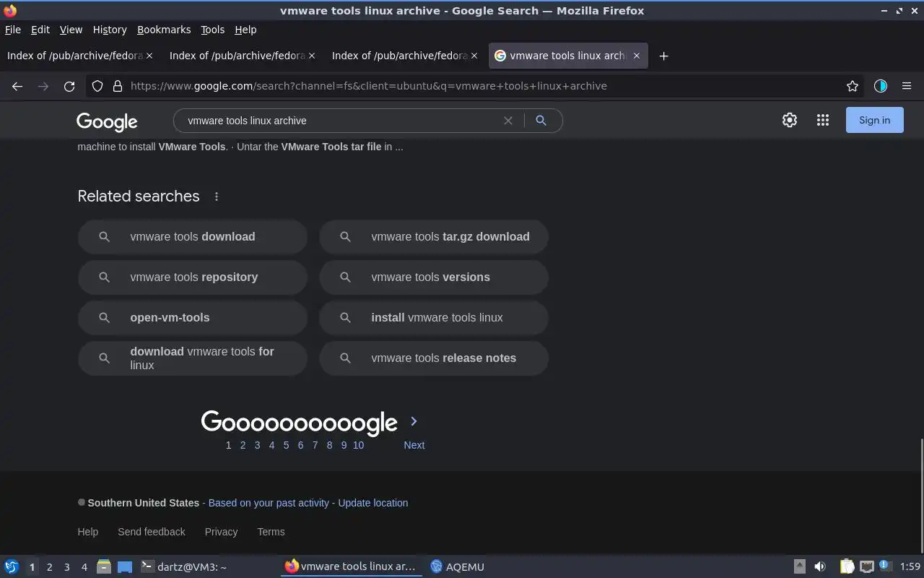Viewport: 924px width, 578px height.
Task: Search for vmware tools repository
Action: [193, 277]
